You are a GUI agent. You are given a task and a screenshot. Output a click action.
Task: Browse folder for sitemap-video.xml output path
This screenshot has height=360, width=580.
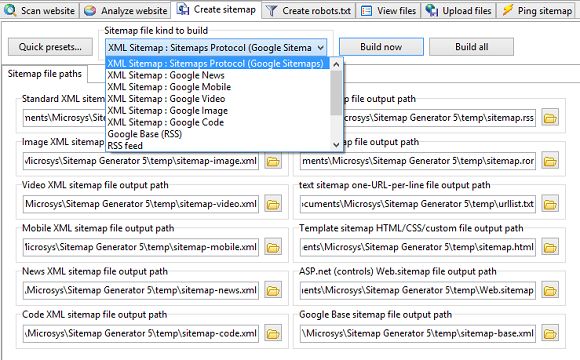(273, 204)
